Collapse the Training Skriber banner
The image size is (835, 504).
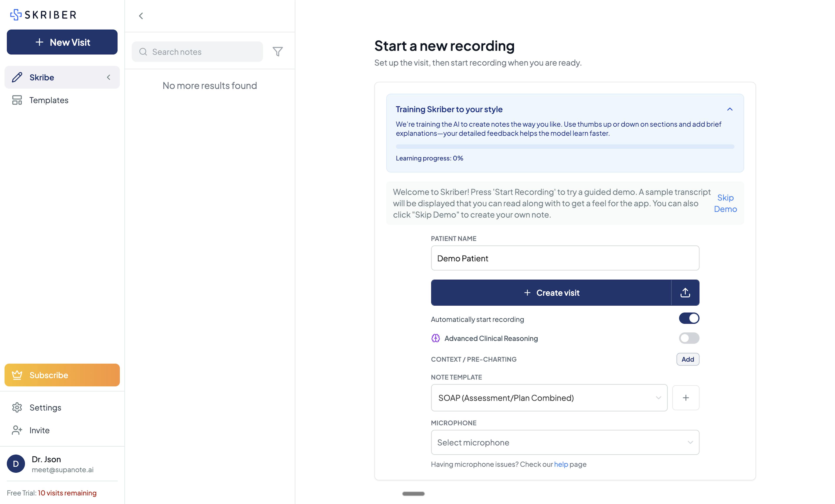[x=730, y=109]
